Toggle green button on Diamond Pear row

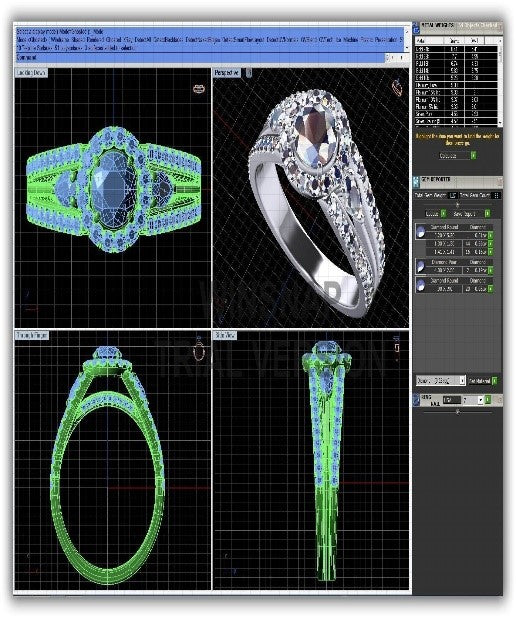(490, 270)
